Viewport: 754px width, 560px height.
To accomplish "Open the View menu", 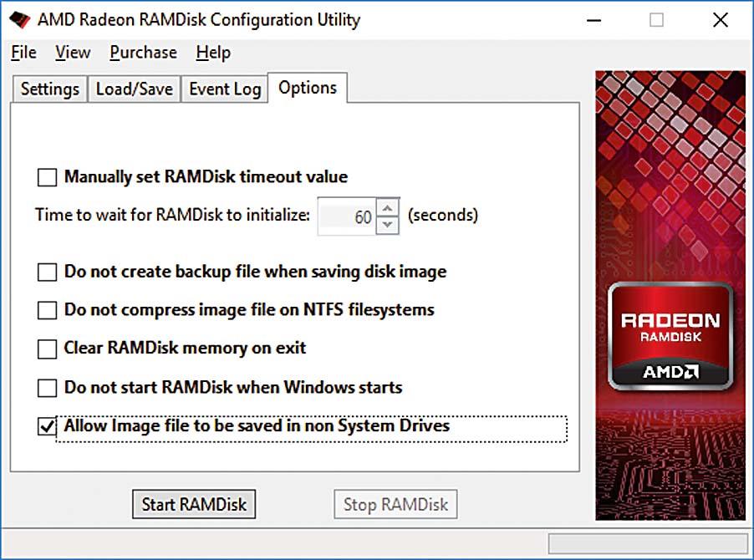I will point(73,53).
